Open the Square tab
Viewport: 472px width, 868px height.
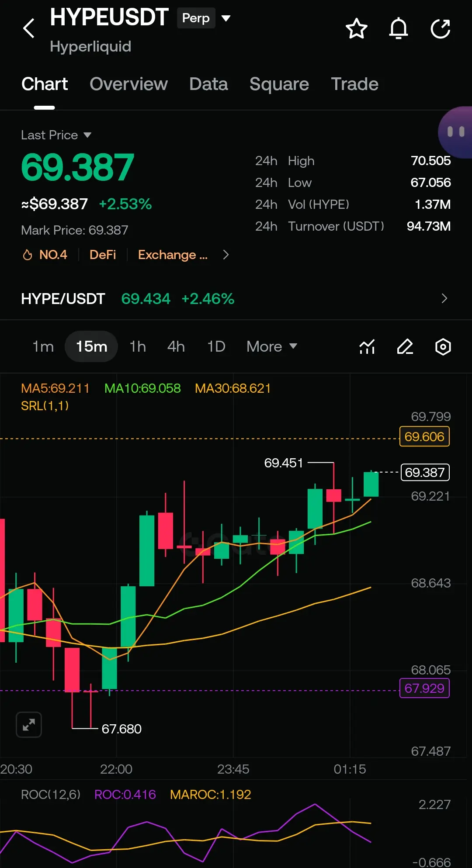coord(279,84)
